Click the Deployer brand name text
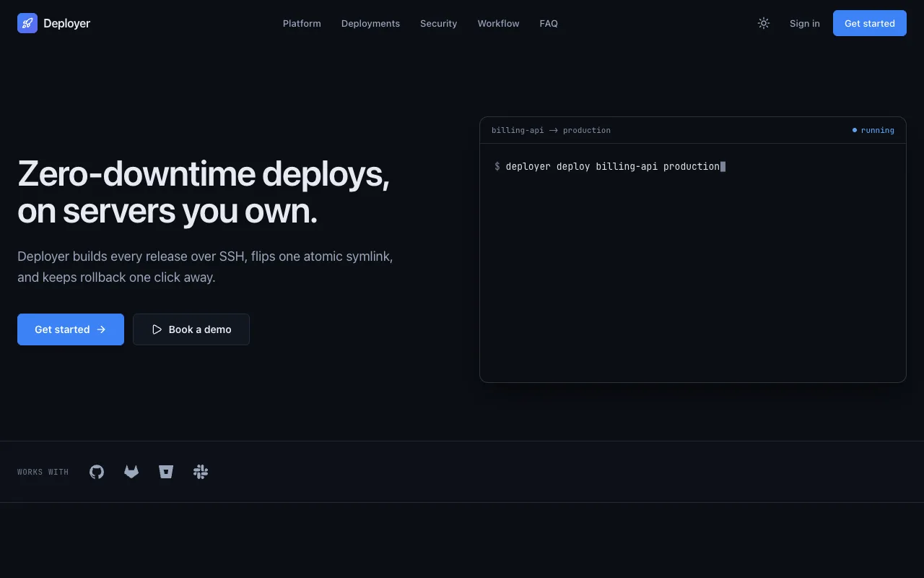924x578 pixels. 66,23
